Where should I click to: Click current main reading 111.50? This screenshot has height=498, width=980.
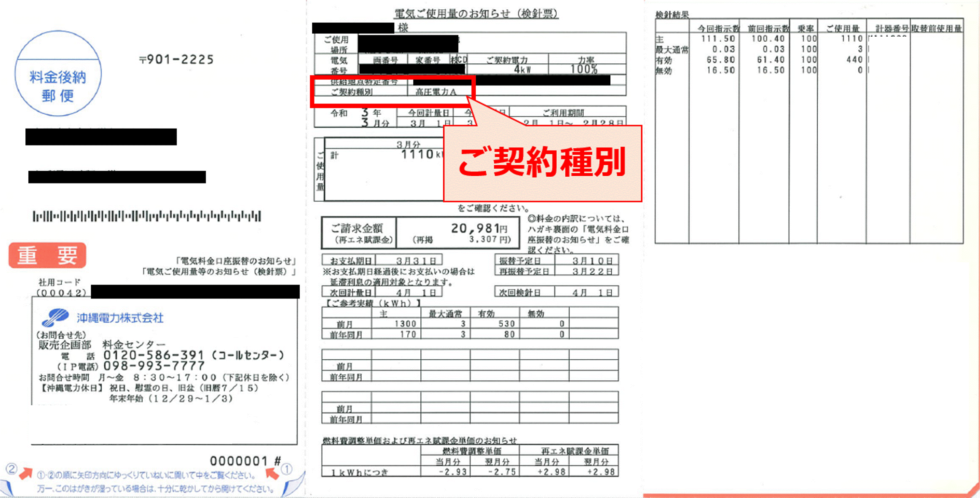pos(718,38)
